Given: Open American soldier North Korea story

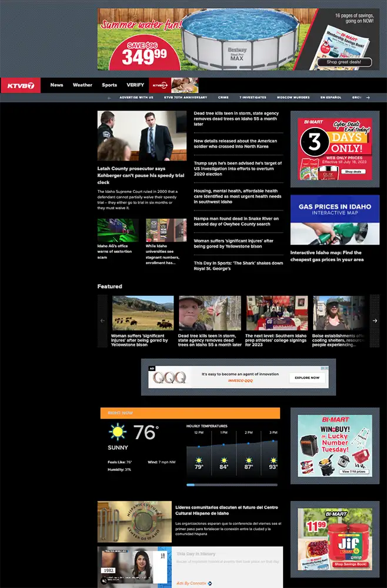Looking at the screenshot, I should pyautogui.click(x=235, y=143).
